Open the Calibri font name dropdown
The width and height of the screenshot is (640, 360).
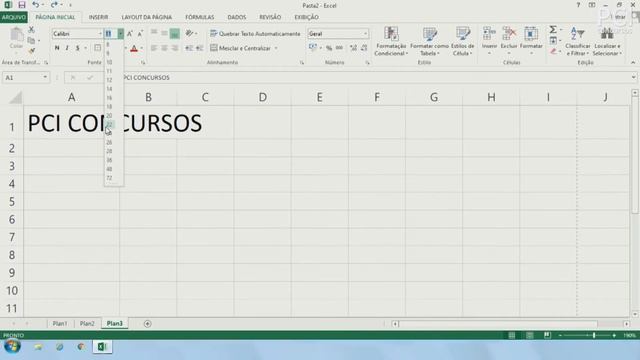click(x=100, y=33)
